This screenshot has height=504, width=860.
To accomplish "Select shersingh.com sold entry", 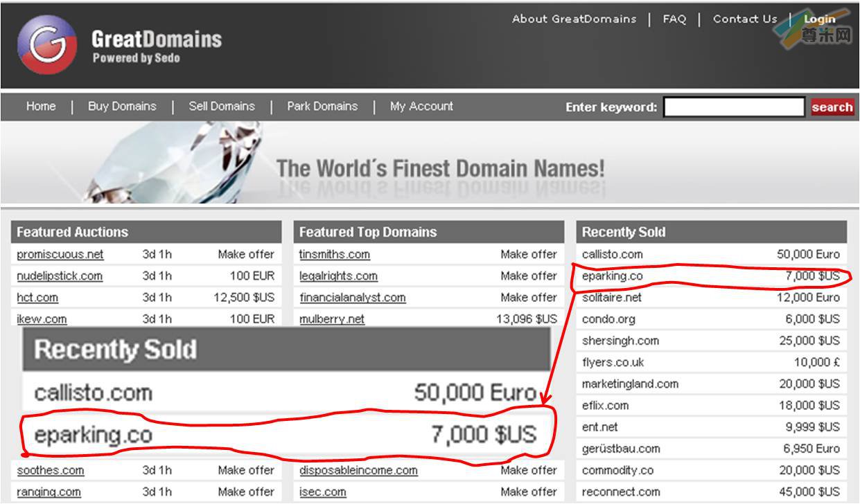I will (620, 341).
